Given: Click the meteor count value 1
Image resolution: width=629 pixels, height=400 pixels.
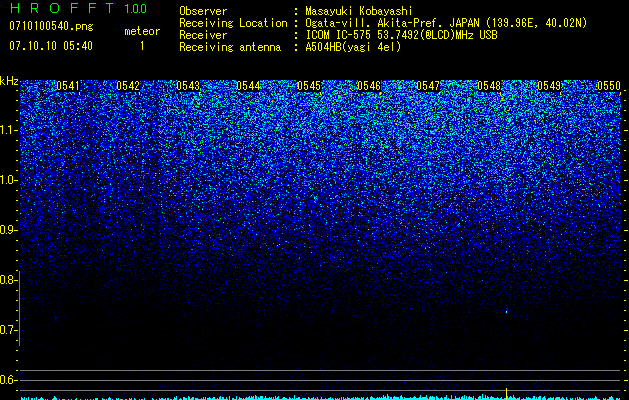Looking at the screenshot, I should (x=142, y=46).
